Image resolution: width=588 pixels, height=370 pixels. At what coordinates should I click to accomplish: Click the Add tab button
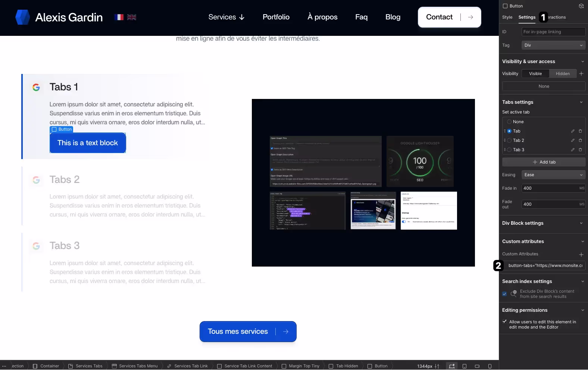click(x=544, y=162)
